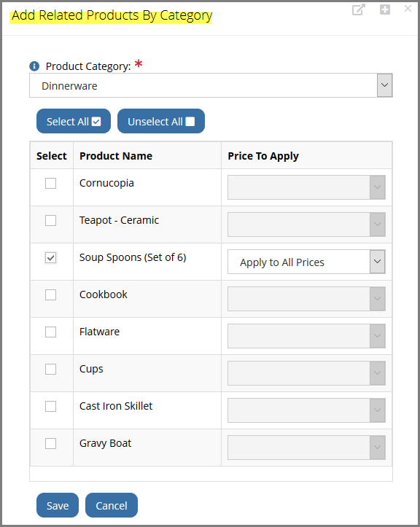The width and height of the screenshot is (420, 527).
Task: Click the Cancel button
Action: click(112, 505)
